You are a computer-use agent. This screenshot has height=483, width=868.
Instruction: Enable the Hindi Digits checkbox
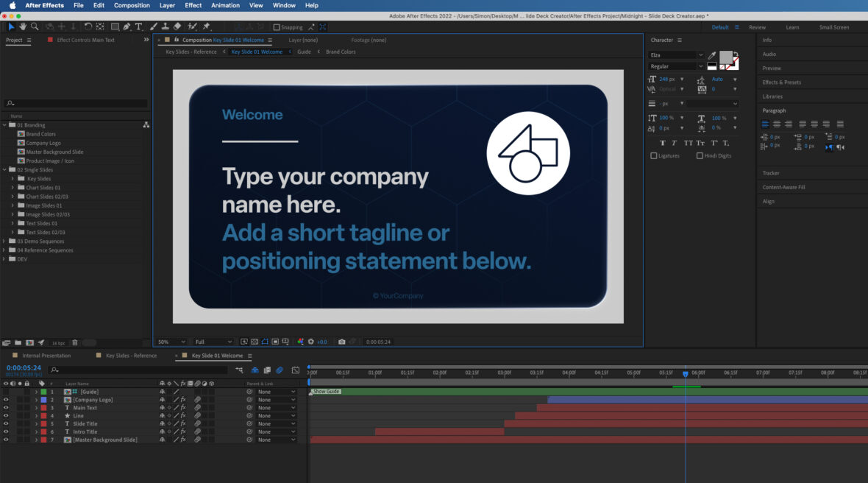700,155
